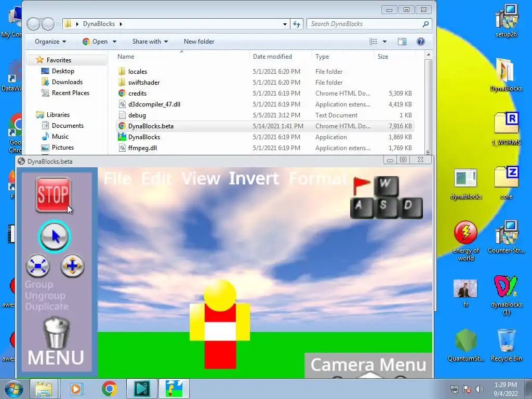Open Windows Media Player from taskbar
Screen dimensions: 532x399
pos(76,389)
